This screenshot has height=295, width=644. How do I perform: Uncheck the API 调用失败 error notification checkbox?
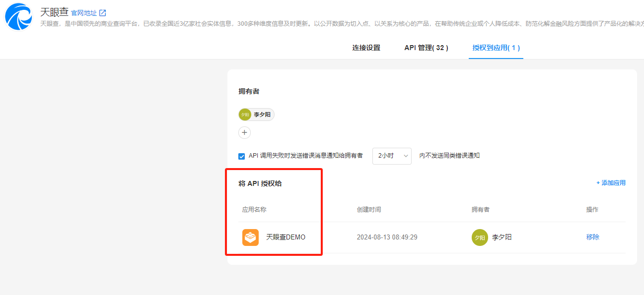[242, 156]
